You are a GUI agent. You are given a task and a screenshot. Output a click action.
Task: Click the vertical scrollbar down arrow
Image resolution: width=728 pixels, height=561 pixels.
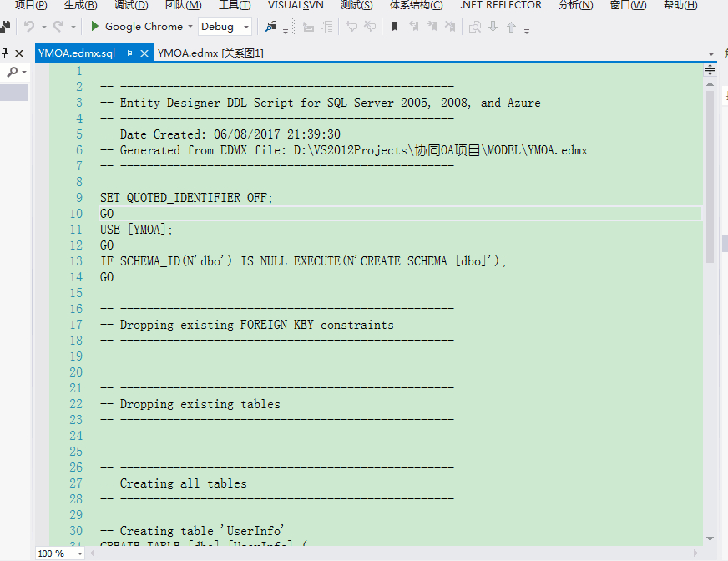coord(710,538)
